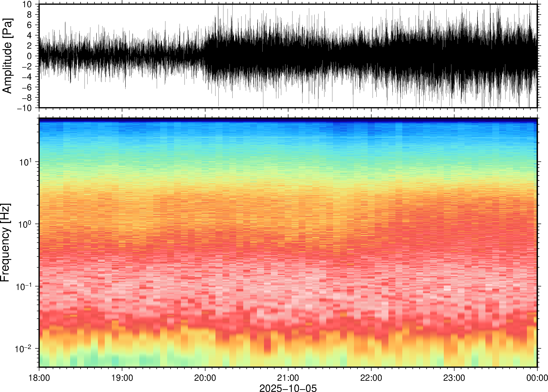Viewport: 548px width, 392px height.
Task: Click the 6 amplitude tick label
Action: pos(30,25)
